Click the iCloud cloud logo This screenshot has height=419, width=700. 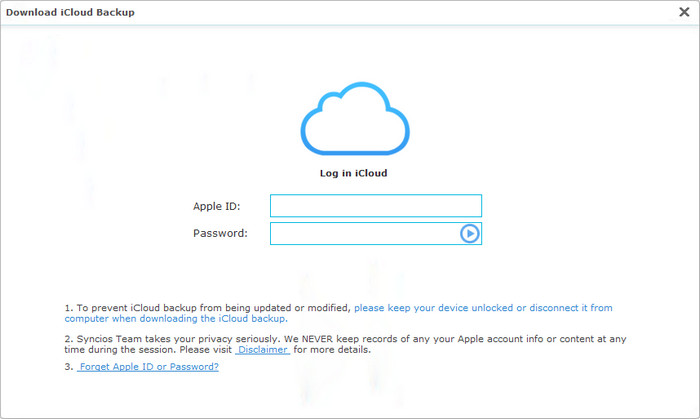tap(355, 119)
